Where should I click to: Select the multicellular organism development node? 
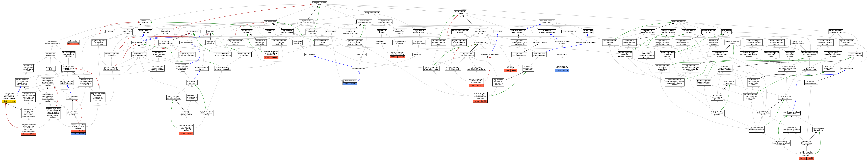pyautogui.click(x=547, y=32)
